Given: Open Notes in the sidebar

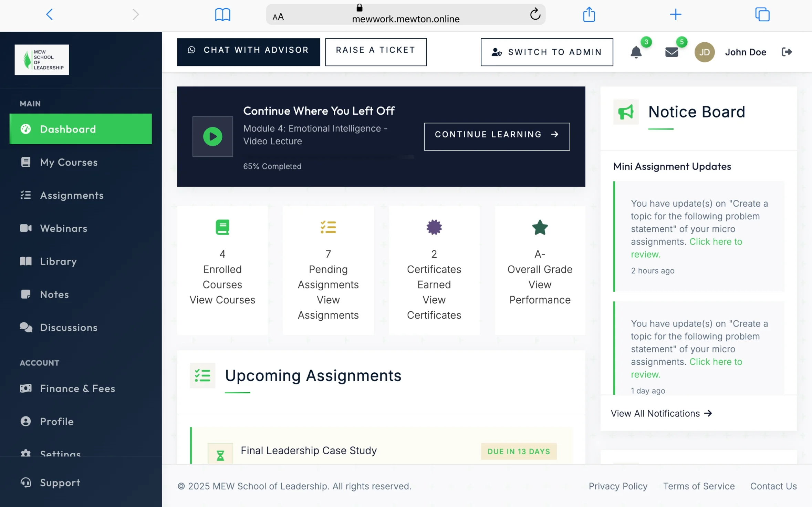Looking at the screenshot, I should pyautogui.click(x=54, y=294).
